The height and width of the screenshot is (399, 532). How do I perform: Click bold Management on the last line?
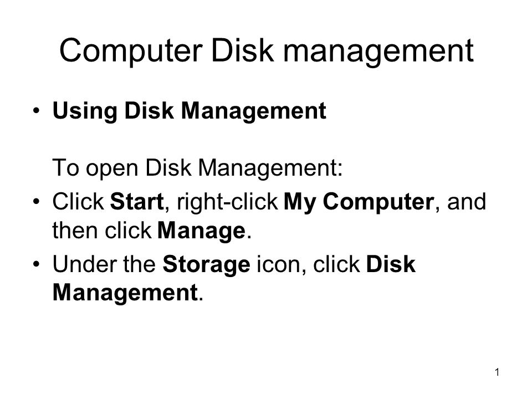126,293
